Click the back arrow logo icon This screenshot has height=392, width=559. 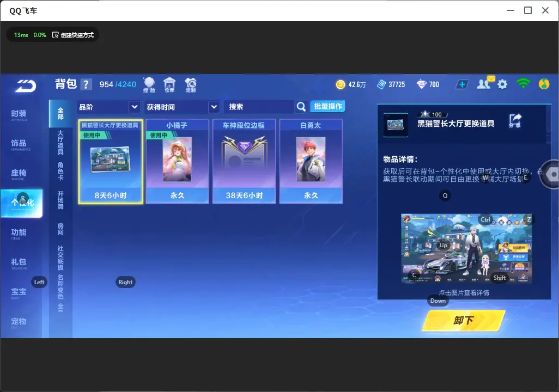coord(26,86)
